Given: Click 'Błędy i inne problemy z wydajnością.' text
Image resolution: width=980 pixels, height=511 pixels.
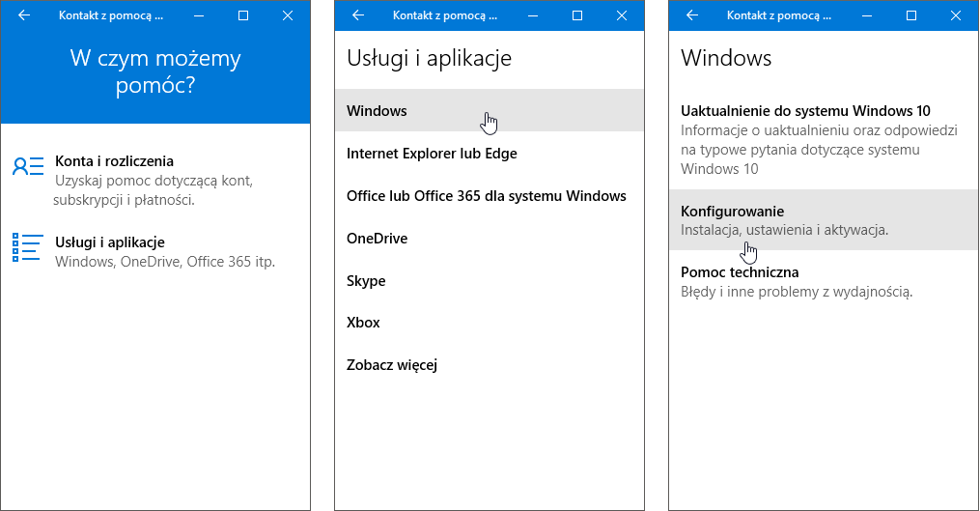Looking at the screenshot, I should (x=797, y=292).
